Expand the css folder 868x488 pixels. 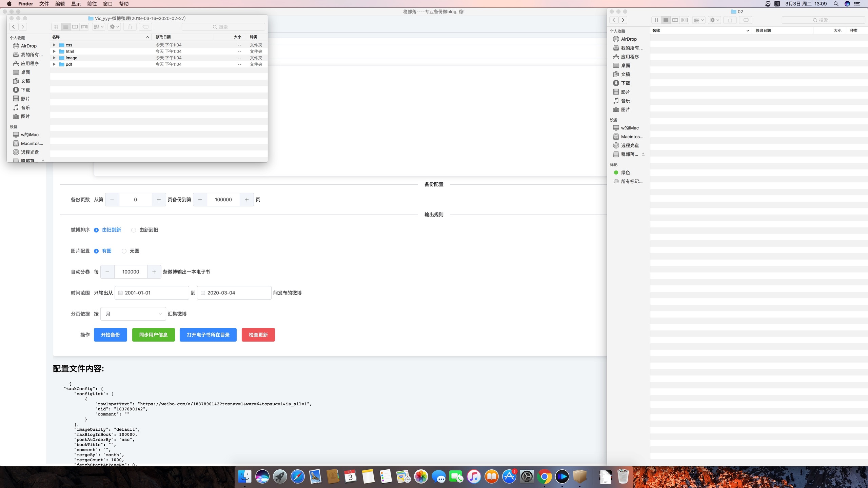click(54, 45)
